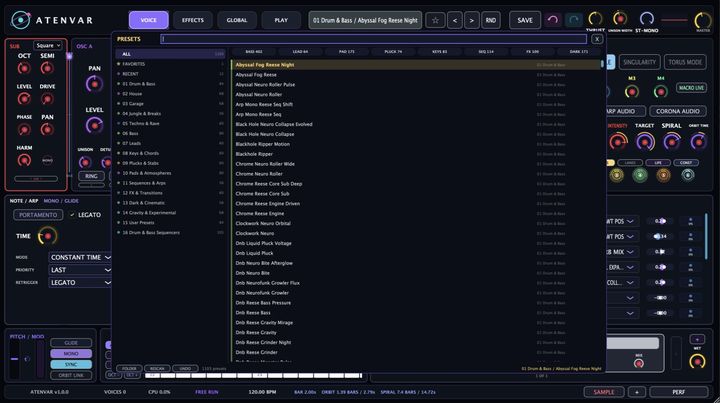Toggle GLIDE in Pitch/Mod panel

(71, 343)
